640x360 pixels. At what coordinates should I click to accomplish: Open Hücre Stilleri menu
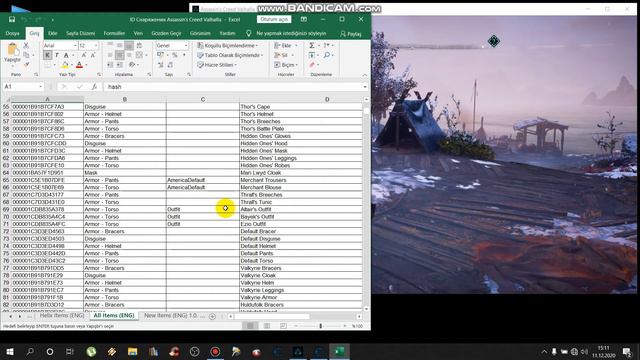(217, 65)
